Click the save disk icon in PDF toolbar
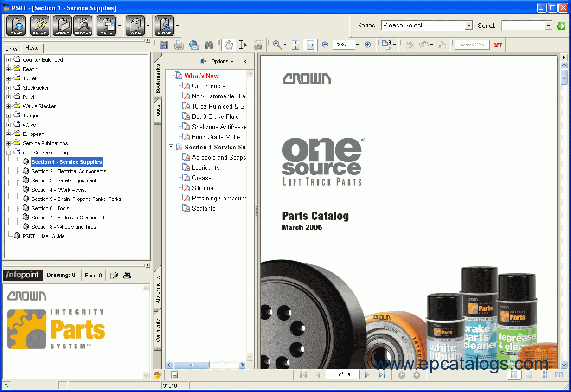 point(164,45)
